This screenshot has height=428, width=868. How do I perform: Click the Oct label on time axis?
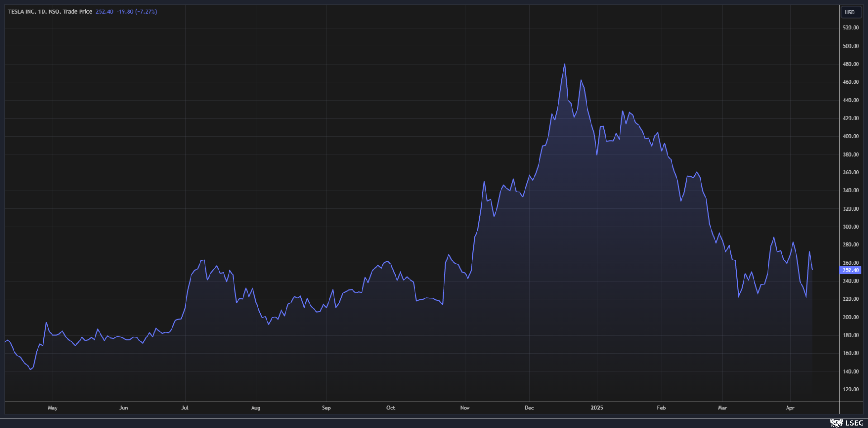(391, 408)
